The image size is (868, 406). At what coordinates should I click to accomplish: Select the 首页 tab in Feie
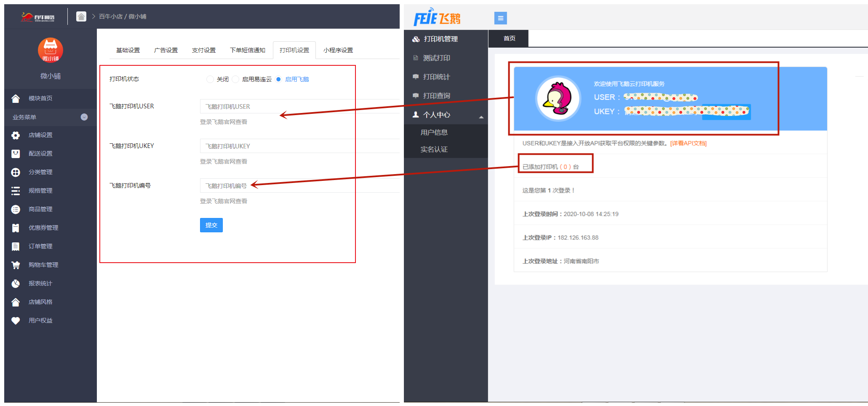pos(509,38)
